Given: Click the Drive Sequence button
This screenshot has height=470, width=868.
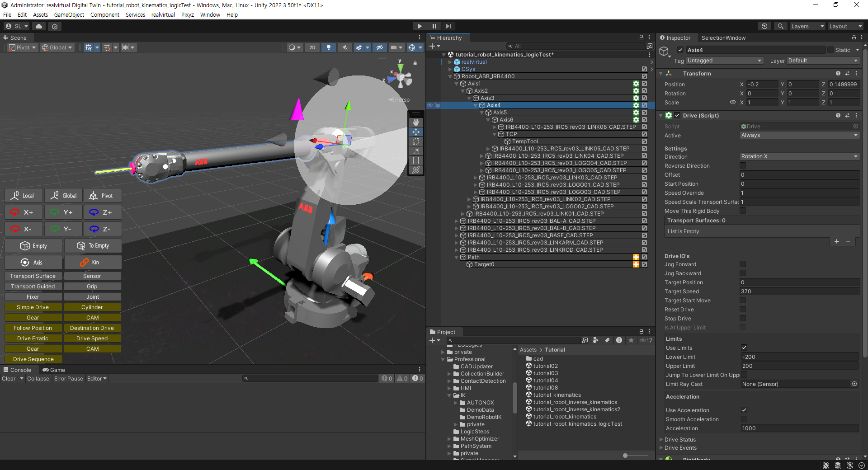Looking at the screenshot, I should tap(33, 359).
